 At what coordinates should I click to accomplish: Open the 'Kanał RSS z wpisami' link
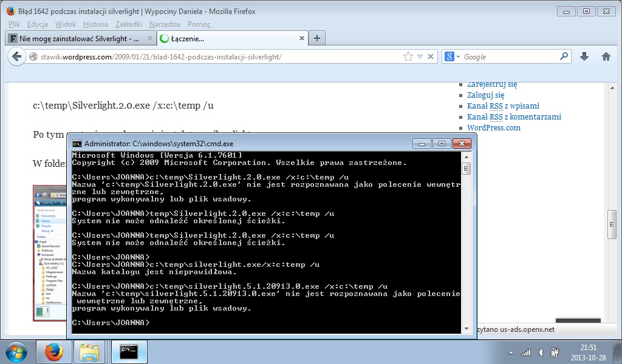coord(503,106)
